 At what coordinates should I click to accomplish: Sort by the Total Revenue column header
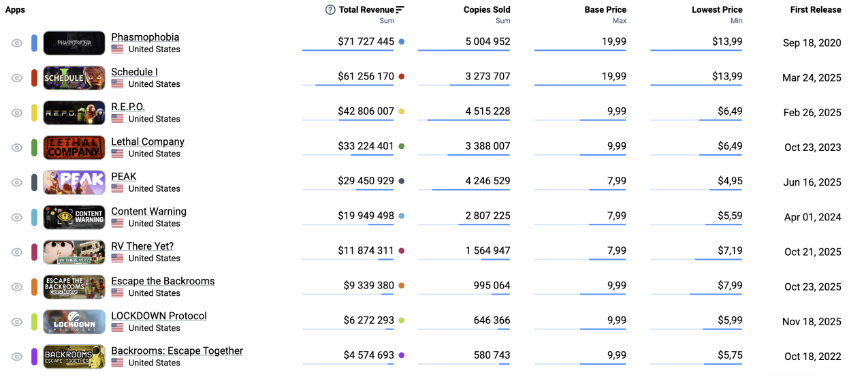point(366,10)
